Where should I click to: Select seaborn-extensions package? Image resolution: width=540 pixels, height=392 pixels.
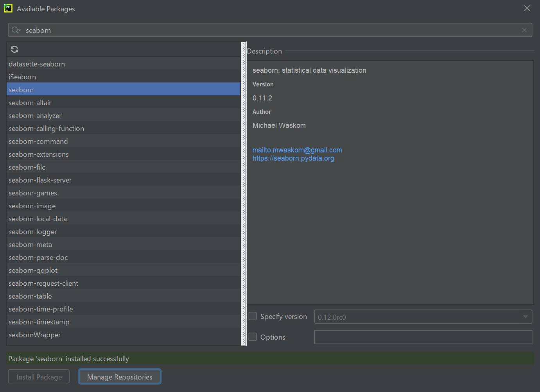pos(123,154)
